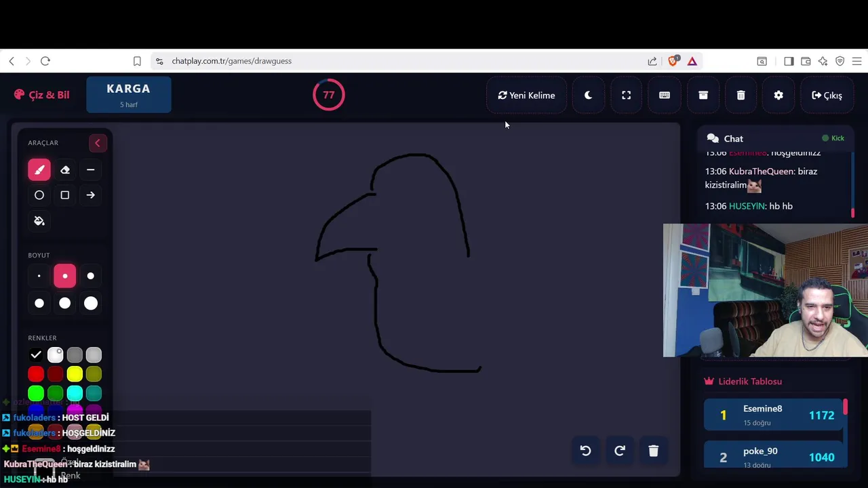Click the streamer webcam overlay
Image resolution: width=868 pixels, height=488 pixels.
tap(766, 290)
